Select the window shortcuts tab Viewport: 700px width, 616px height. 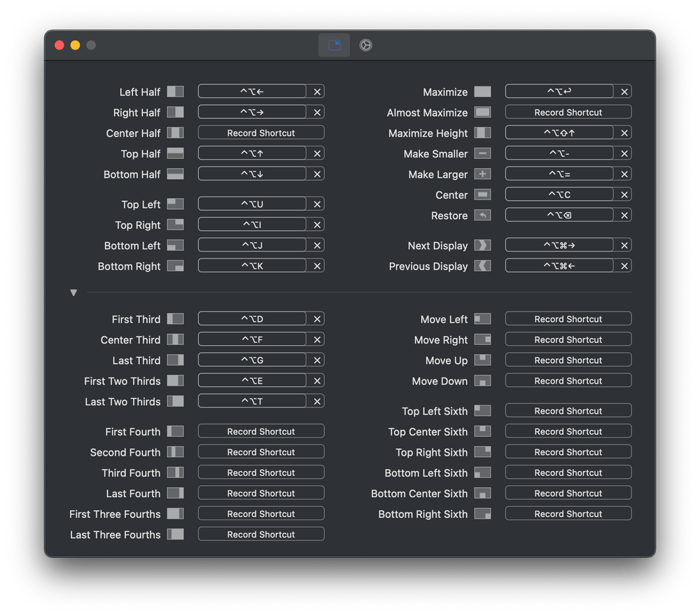point(334,44)
